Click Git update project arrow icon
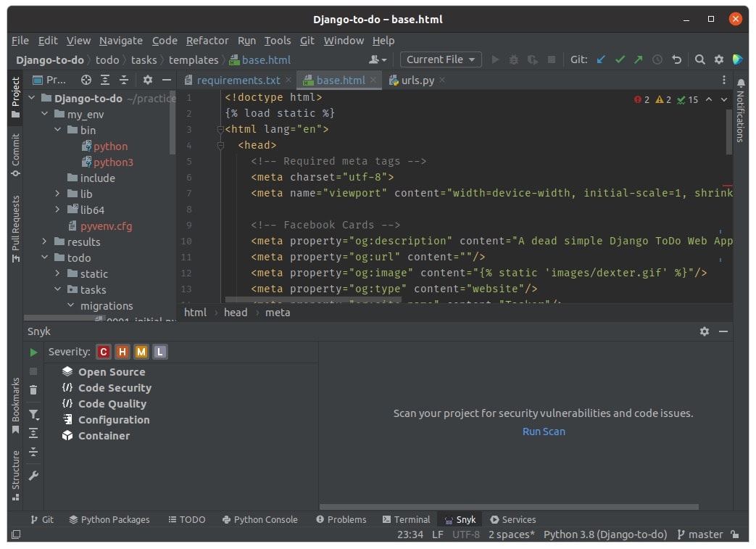Viewport: 756px width, 549px height. (x=601, y=59)
